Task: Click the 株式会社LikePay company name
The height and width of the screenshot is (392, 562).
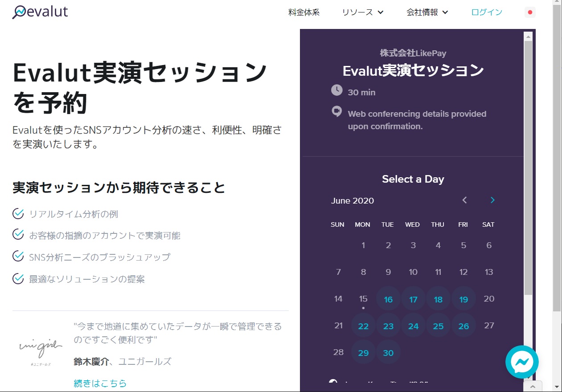Action: (413, 53)
